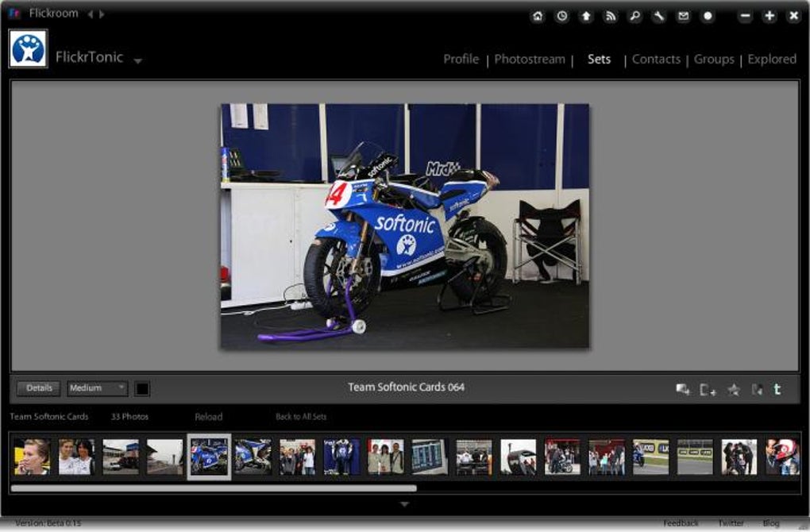Post photo to Tumblr icon
The image size is (810, 532).
coord(777,389)
